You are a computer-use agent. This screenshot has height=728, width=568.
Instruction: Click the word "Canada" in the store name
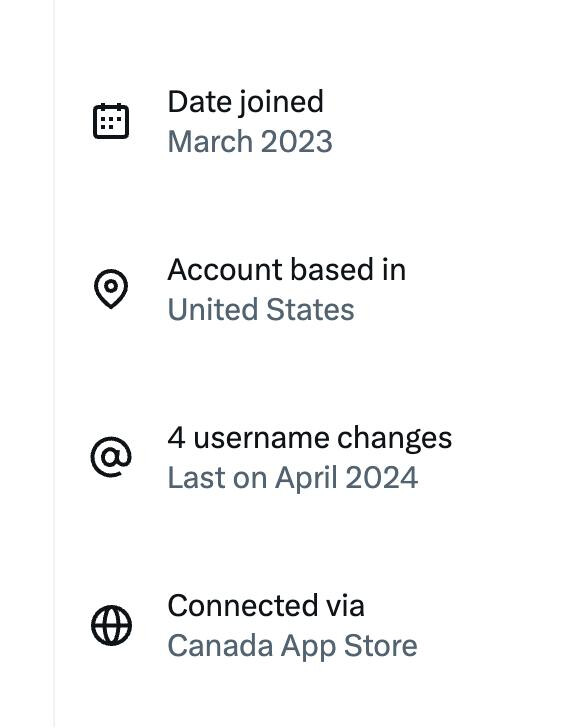(220, 646)
